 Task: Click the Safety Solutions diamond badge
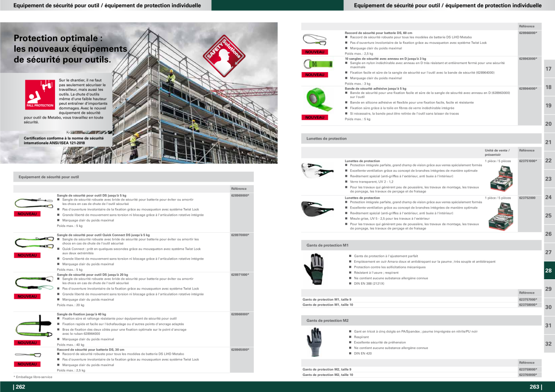(x=224, y=56)
